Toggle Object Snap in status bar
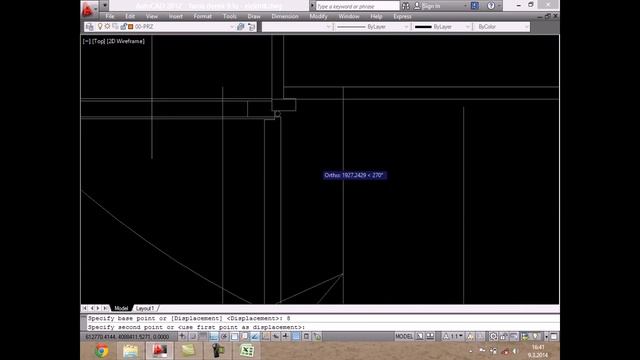Image resolution: width=640 pixels, height=360 pixels. point(234,336)
